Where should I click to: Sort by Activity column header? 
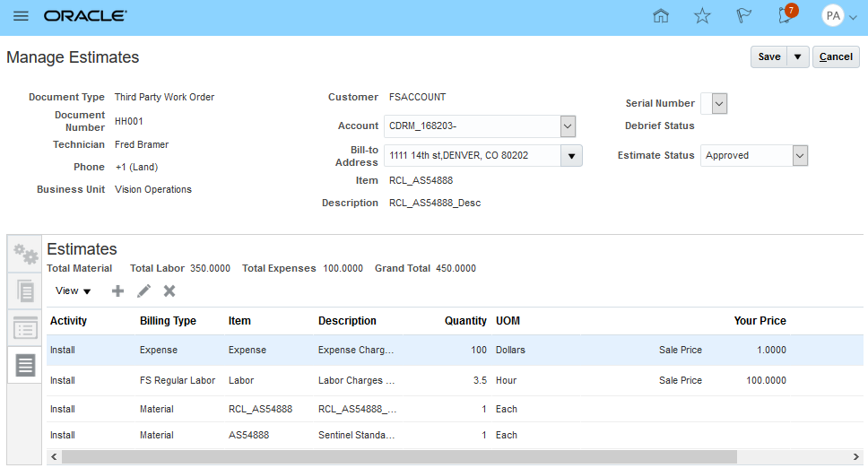pos(69,321)
